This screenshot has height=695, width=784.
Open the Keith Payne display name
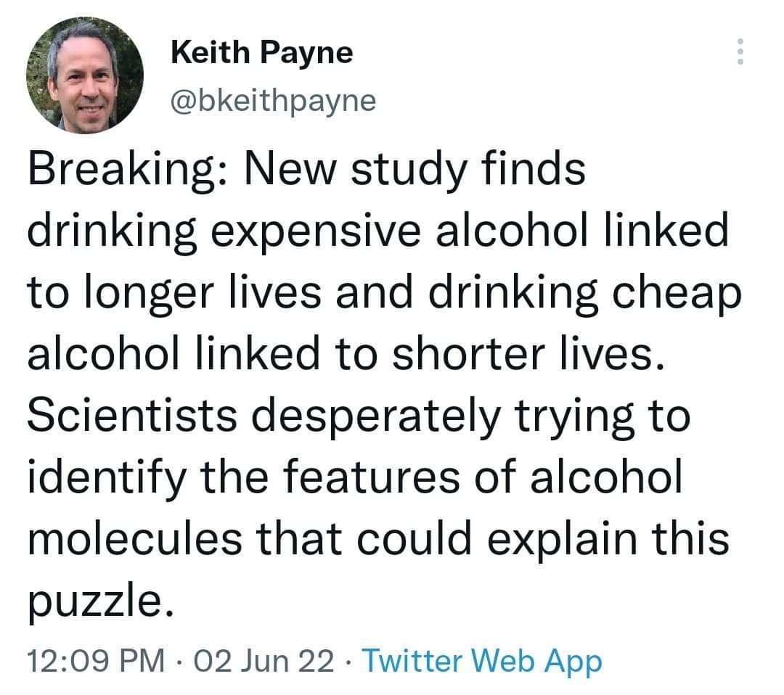coord(261,52)
